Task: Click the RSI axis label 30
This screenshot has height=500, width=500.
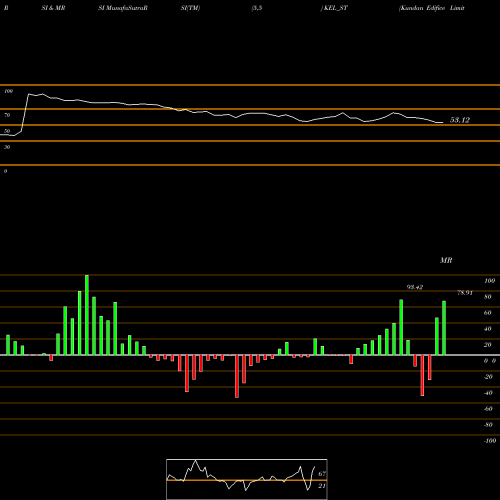Action: point(7,147)
